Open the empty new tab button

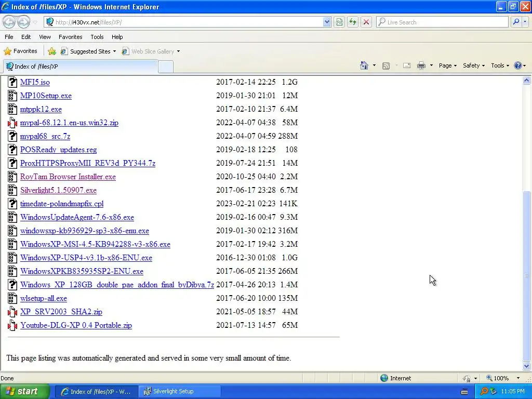[x=166, y=67]
